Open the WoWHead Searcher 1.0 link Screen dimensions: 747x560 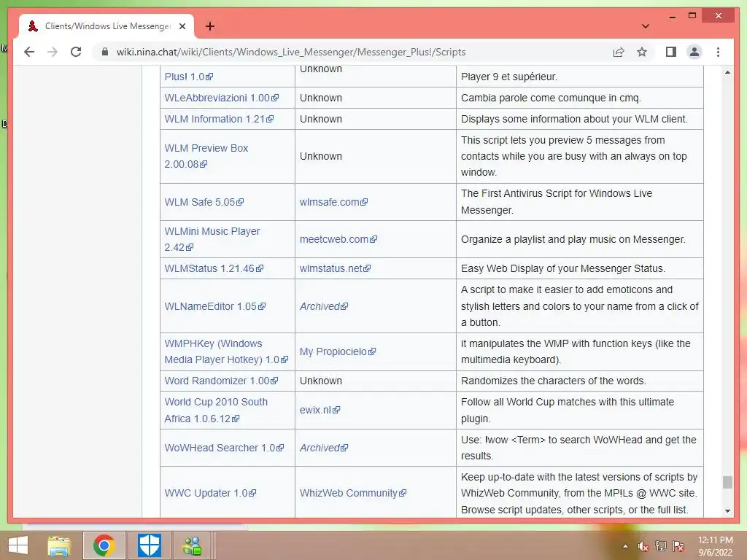pyautogui.click(x=224, y=448)
